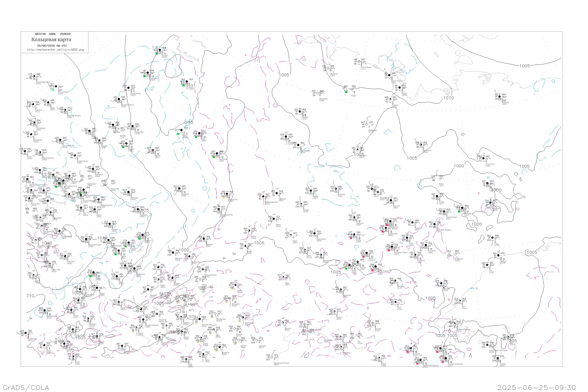588x392 pixels.
Task: Click the '25/06/2025 06 UTC' date text
Action: [52, 46]
